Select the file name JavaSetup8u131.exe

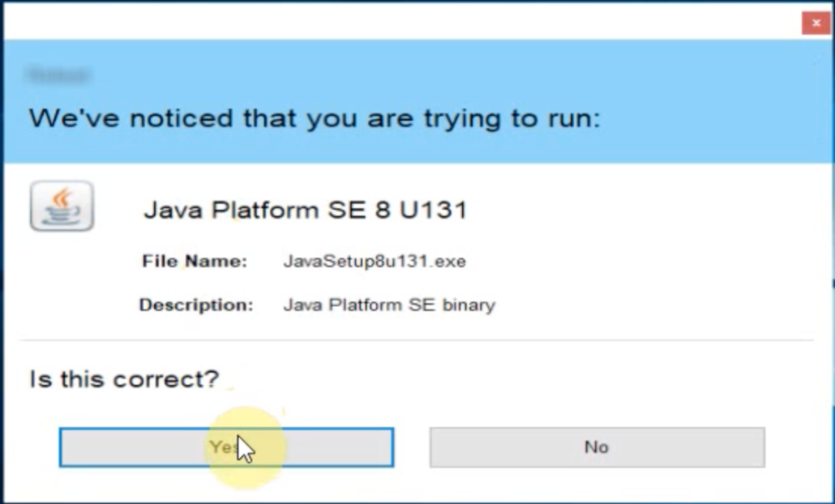(375, 261)
